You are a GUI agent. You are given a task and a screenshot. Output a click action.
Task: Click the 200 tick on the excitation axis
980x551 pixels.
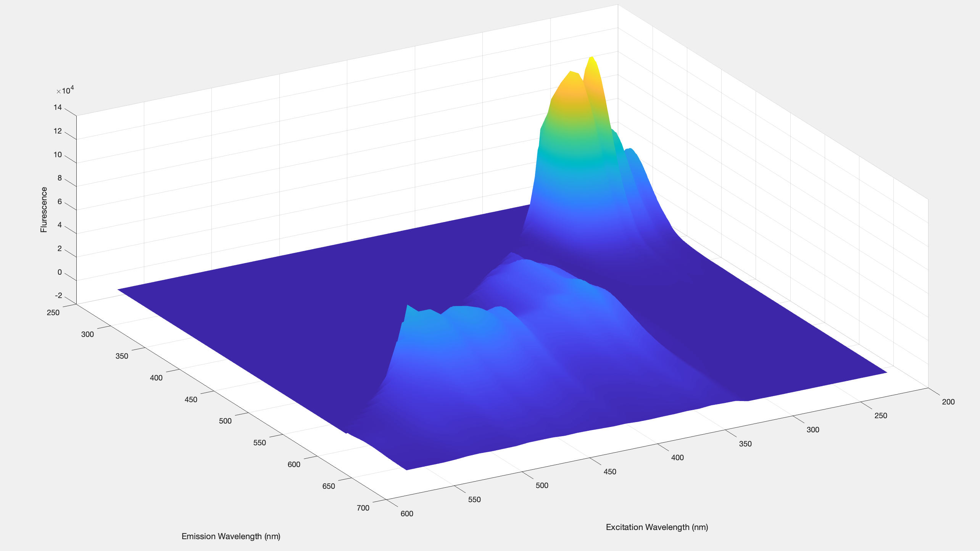(x=948, y=402)
